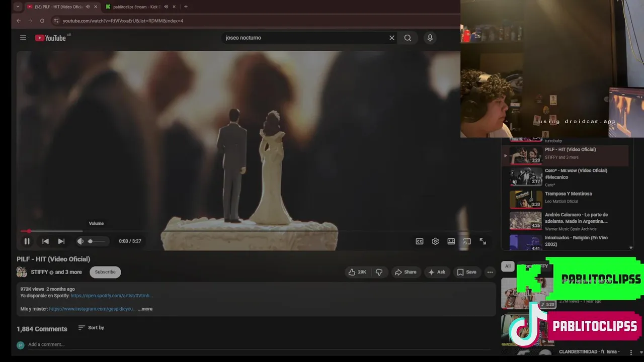The image size is (644, 362).
Task: Click the video title PILF - HIT (Video Oficial)
Action: click(x=53, y=259)
